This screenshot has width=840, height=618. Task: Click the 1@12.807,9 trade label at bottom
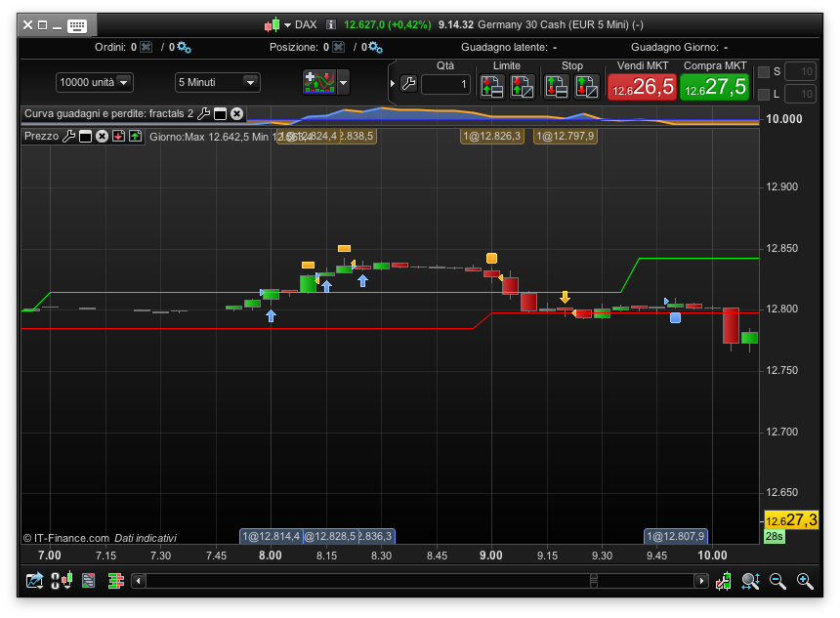click(676, 536)
